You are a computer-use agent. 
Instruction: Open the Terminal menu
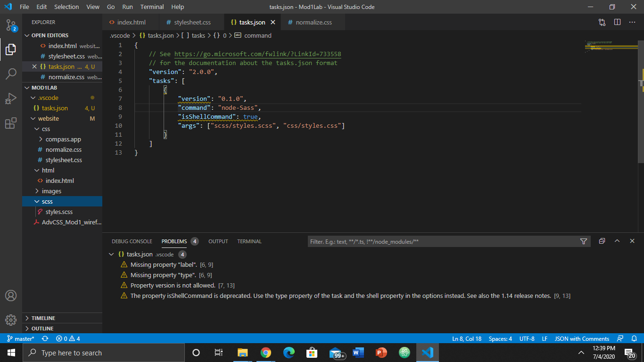(x=152, y=7)
